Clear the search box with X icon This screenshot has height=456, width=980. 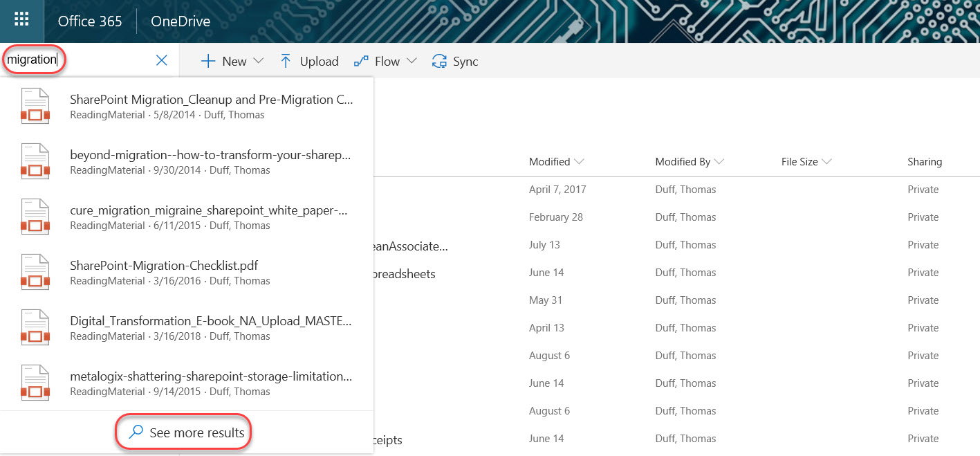pos(162,61)
